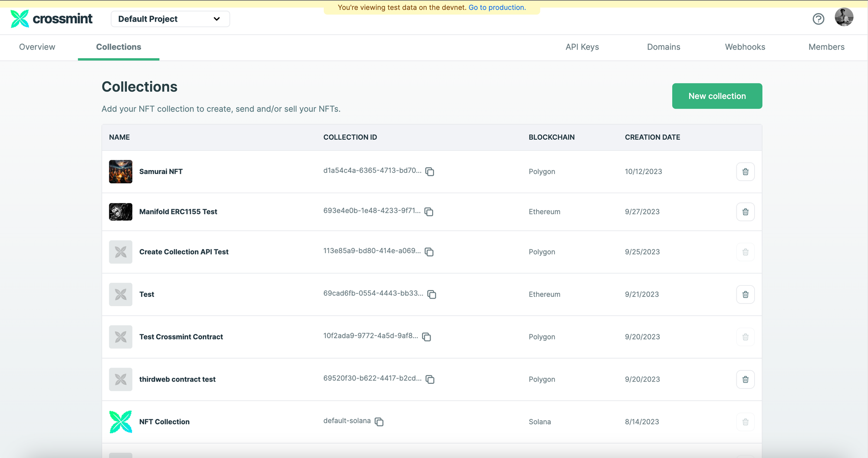The height and width of the screenshot is (458, 868).
Task: Click trash icon for Test Crossmint Contract
Action: (745, 337)
